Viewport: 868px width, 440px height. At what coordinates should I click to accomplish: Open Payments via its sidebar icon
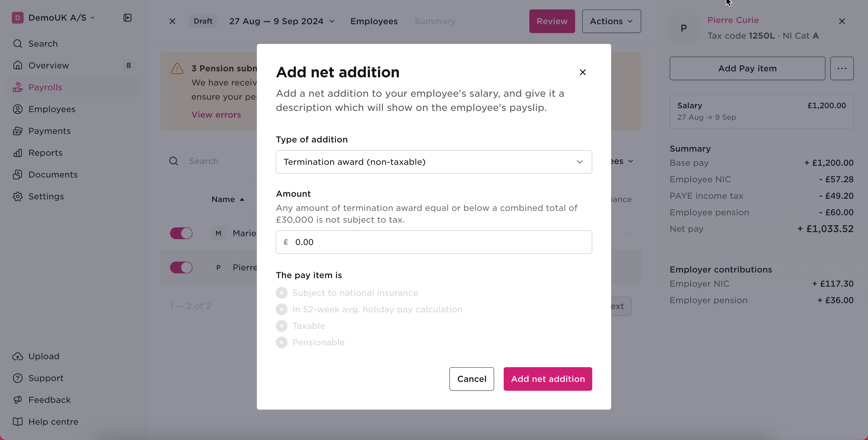point(18,131)
